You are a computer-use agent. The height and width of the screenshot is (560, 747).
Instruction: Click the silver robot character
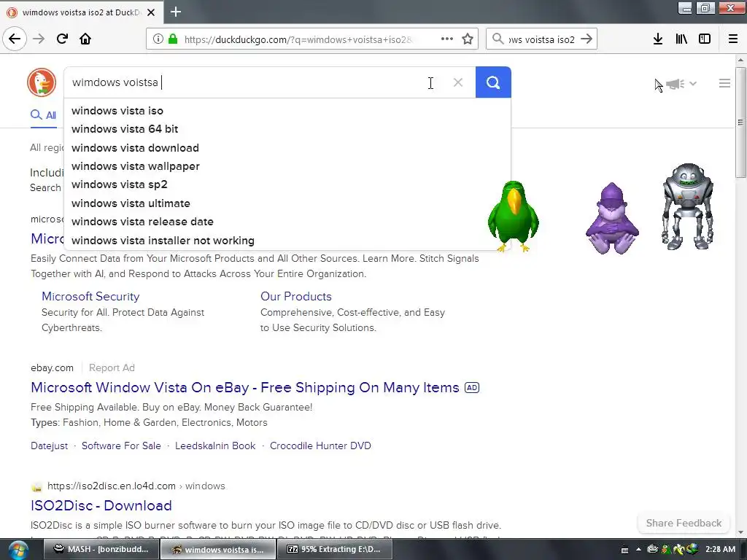[688, 206]
